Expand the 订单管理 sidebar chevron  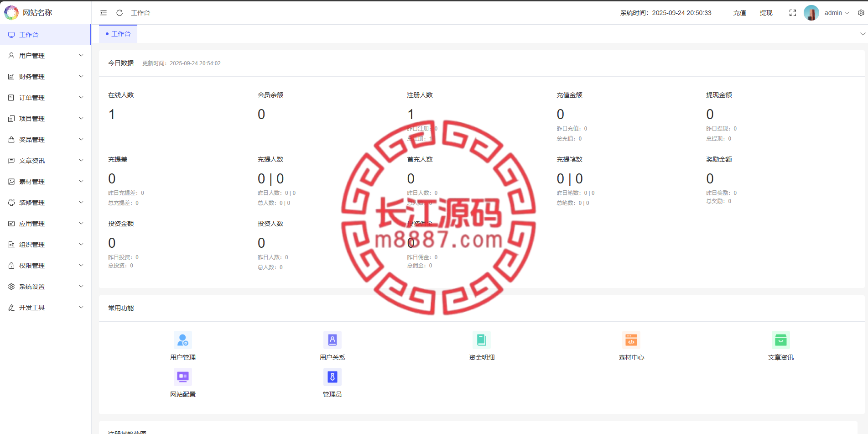[81, 98]
